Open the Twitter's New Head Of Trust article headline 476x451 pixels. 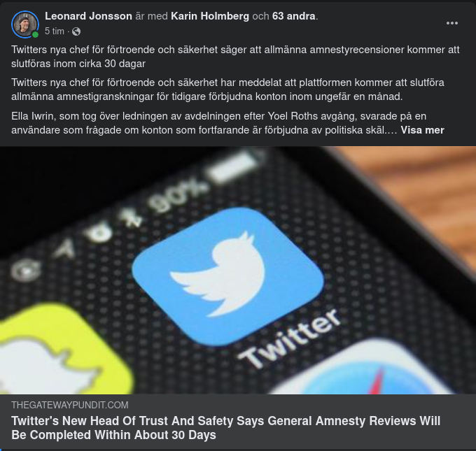[x=225, y=428]
